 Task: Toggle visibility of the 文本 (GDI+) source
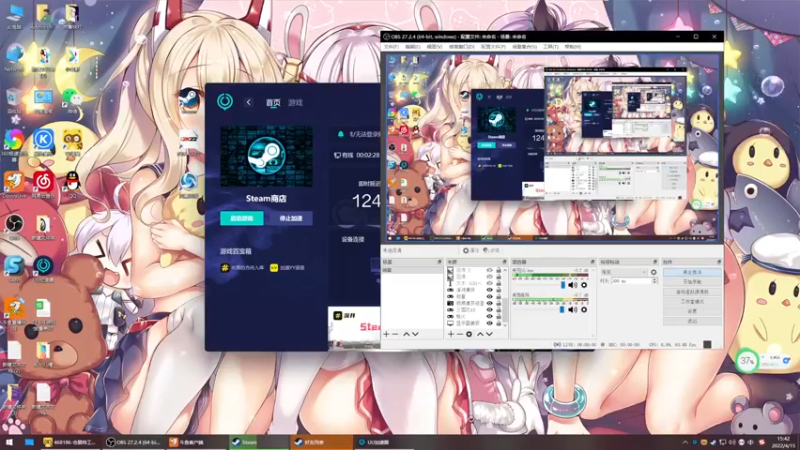489,283
